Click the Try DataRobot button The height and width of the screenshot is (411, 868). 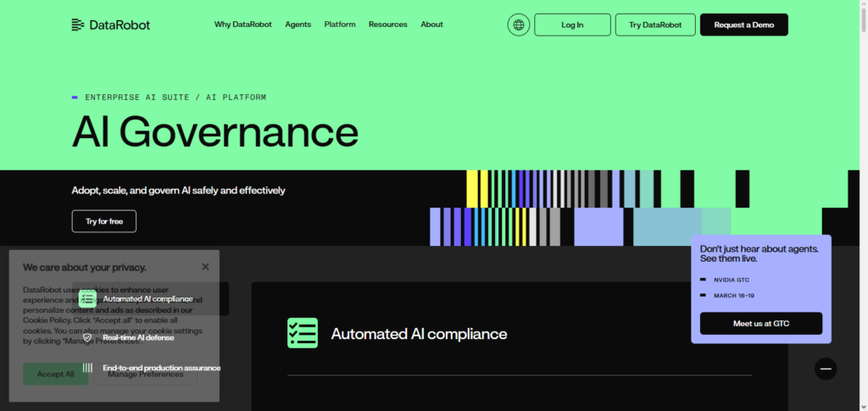[655, 25]
